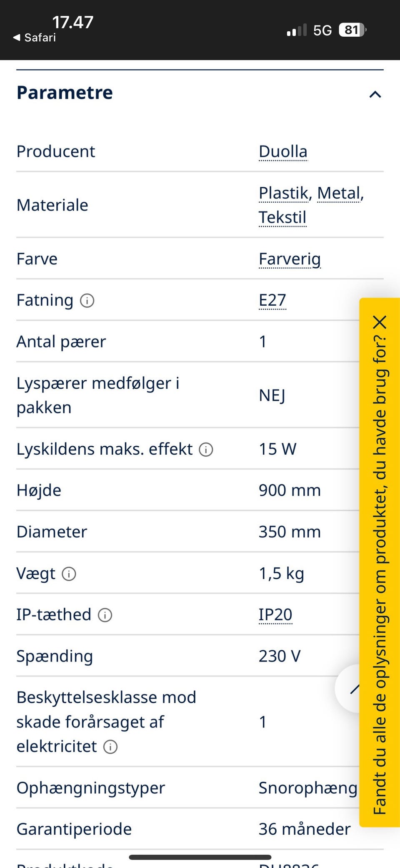Tap the scroll-to-top arrow button
This screenshot has width=400, height=868.
(349, 689)
